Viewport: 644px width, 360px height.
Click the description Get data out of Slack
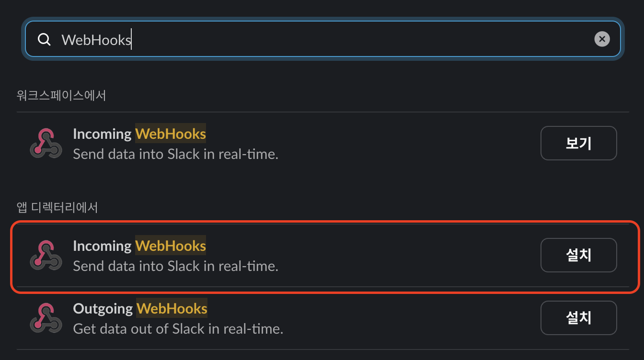tap(178, 329)
